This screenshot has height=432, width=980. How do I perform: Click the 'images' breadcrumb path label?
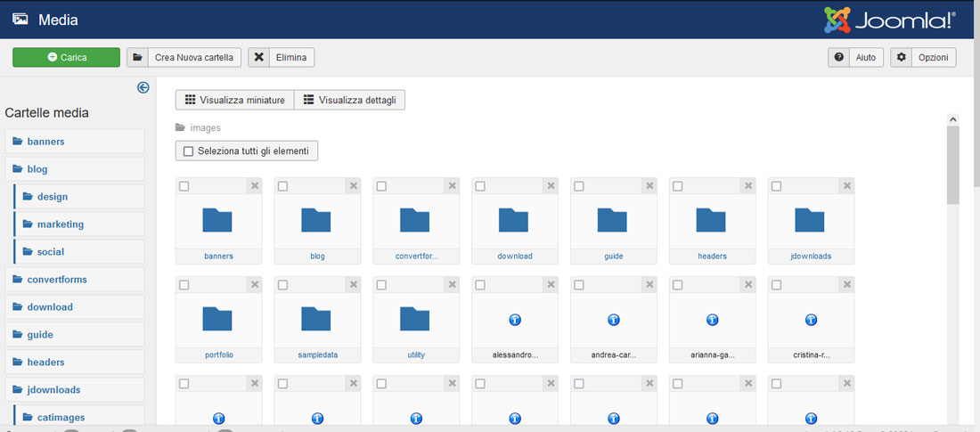205,127
